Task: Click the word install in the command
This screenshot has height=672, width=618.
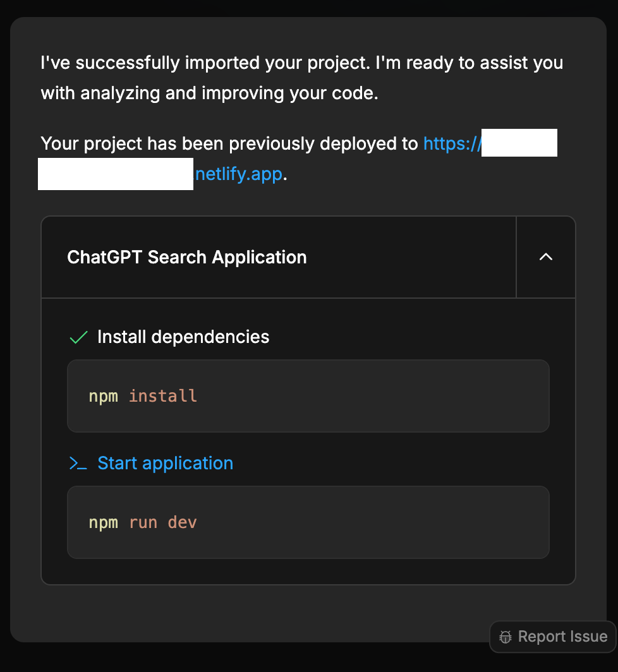Action: click(x=163, y=397)
